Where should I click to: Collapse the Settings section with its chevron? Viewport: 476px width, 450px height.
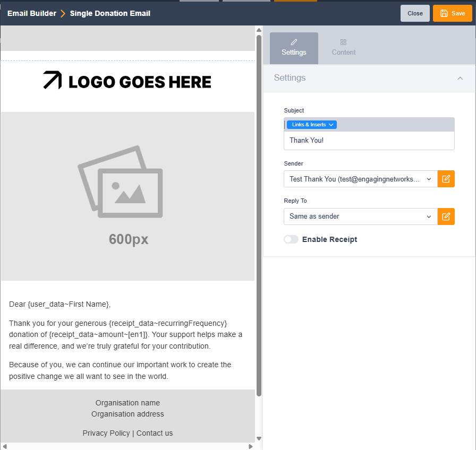coord(460,78)
